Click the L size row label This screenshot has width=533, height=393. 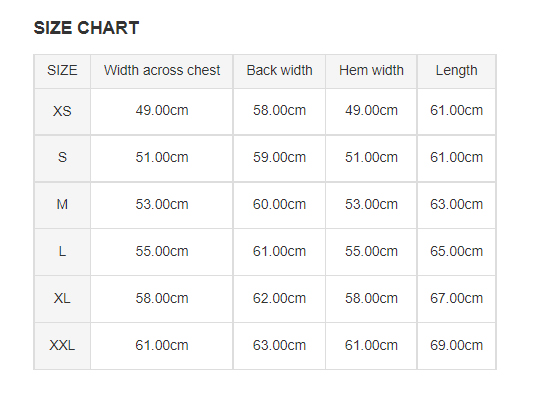pyautogui.click(x=62, y=252)
